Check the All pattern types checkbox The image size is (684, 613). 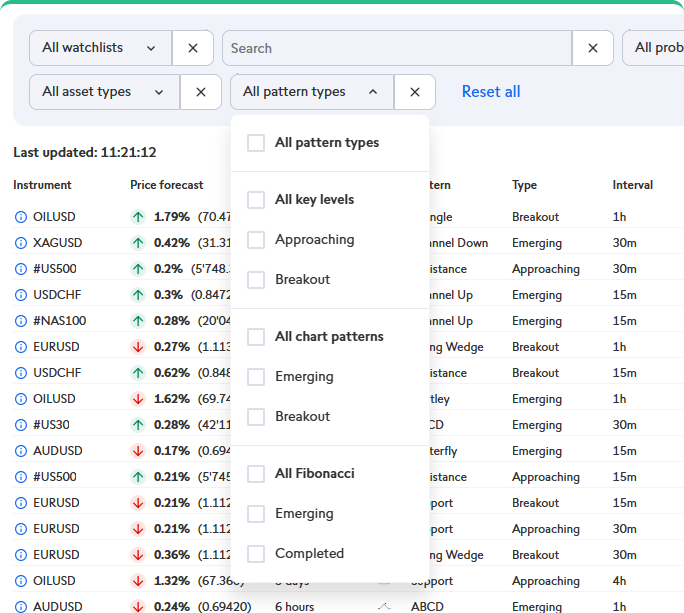pyautogui.click(x=256, y=143)
